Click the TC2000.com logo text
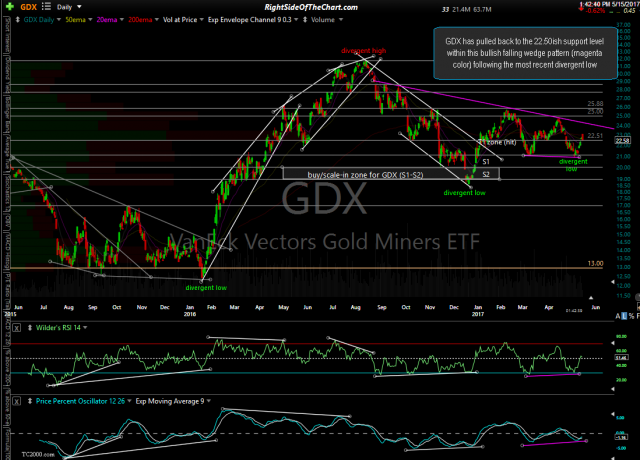 [x=38, y=454]
